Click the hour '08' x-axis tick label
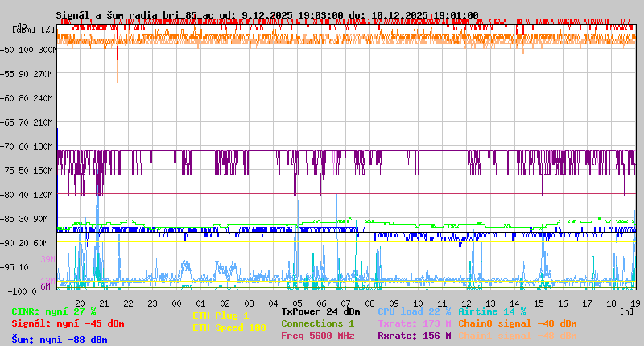 (x=369, y=303)
